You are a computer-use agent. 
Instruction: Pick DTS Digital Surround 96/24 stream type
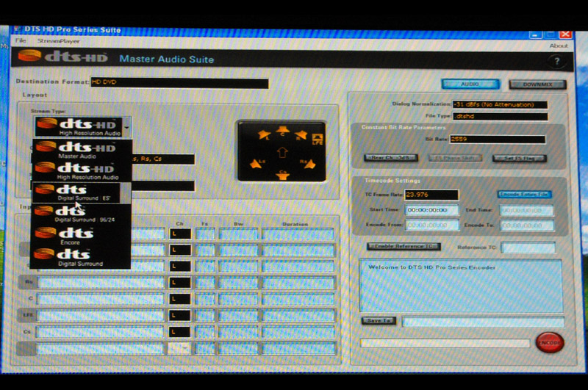pyautogui.click(x=82, y=214)
